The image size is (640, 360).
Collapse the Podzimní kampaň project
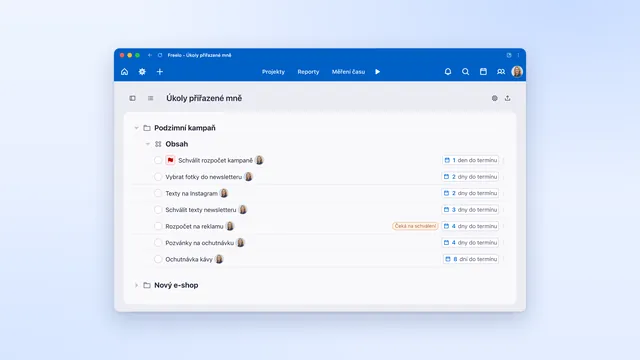(x=136, y=128)
